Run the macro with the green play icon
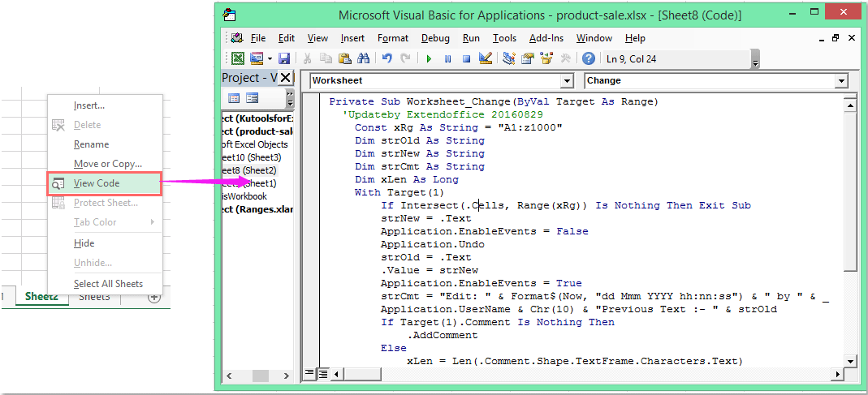The image size is (868, 395). pyautogui.click(x=429, y=58)
